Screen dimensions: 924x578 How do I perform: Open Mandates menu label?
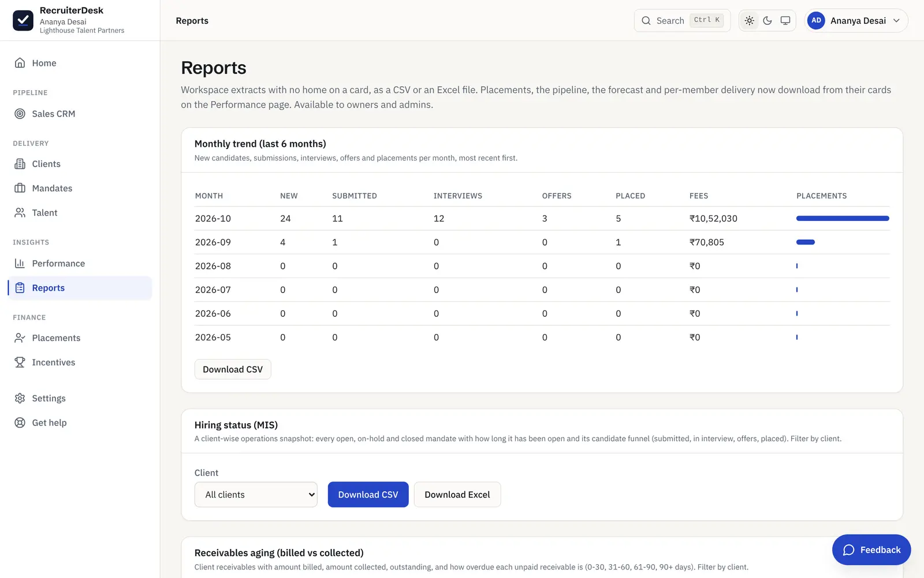(x=52, y=188)
